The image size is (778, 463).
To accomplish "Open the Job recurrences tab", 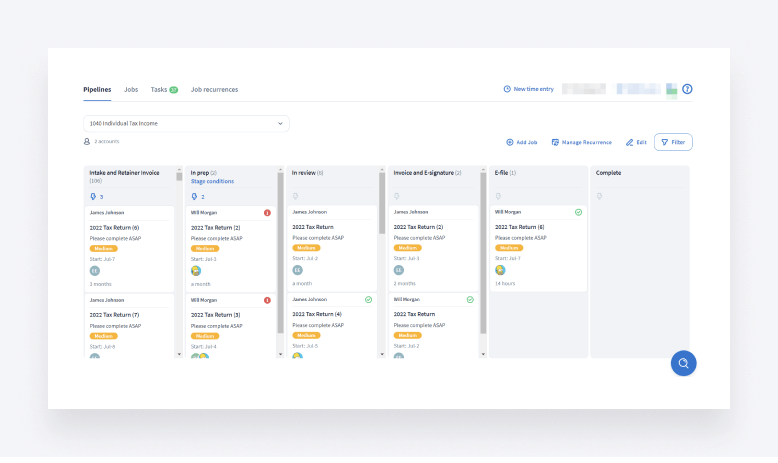I will (214, 89).
